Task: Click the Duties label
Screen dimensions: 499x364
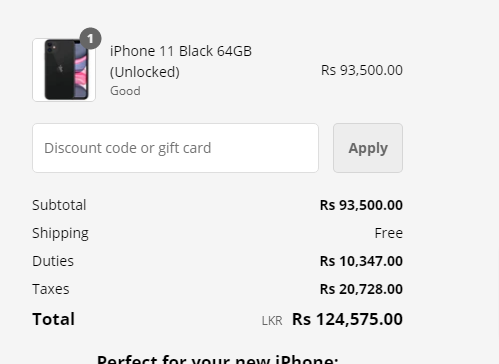Action: point(53,261)
